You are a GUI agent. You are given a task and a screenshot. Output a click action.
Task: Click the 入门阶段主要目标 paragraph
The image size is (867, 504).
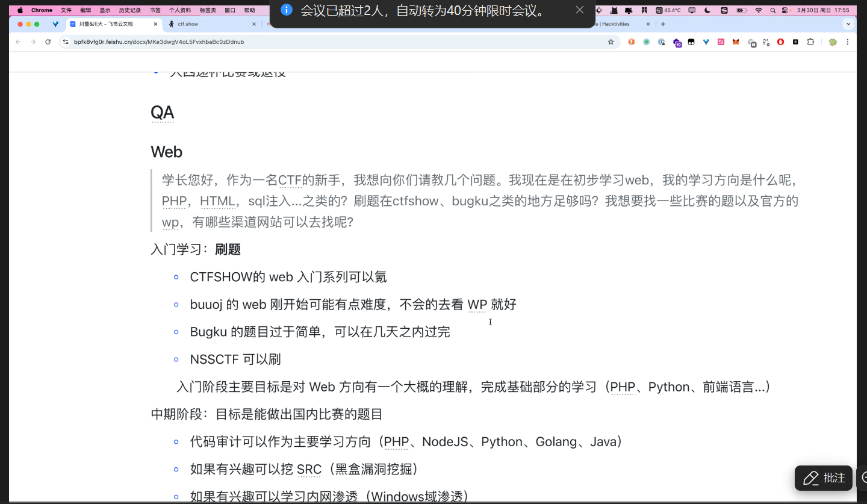(x=474, y=387)
